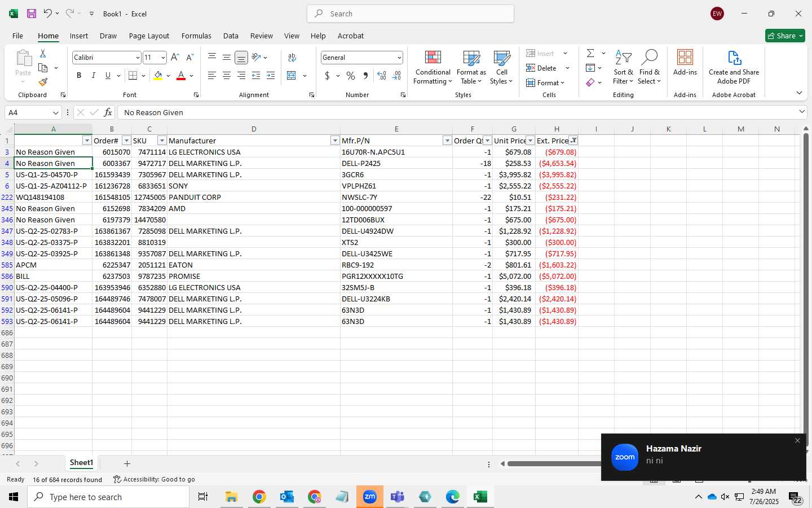Open Sort & Filter menu
This screenshot has height=508, width=812.
point(623,68)
